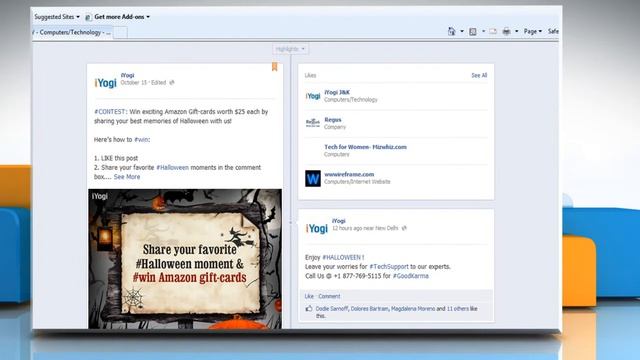The width and height of the screenshot is (640, 360).
Task: Open the Safety menu
Action: [x=553, y=31]
